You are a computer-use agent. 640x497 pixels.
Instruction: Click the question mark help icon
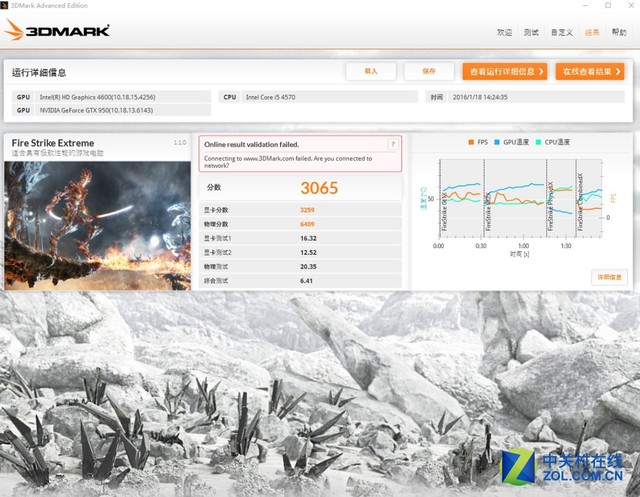[393, 145]
